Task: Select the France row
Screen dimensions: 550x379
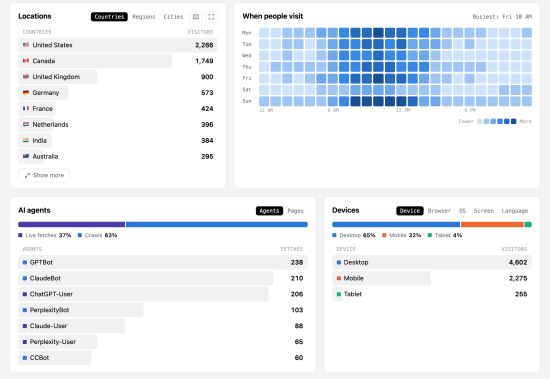Action: pyautogui.click(x=118, y=108)
